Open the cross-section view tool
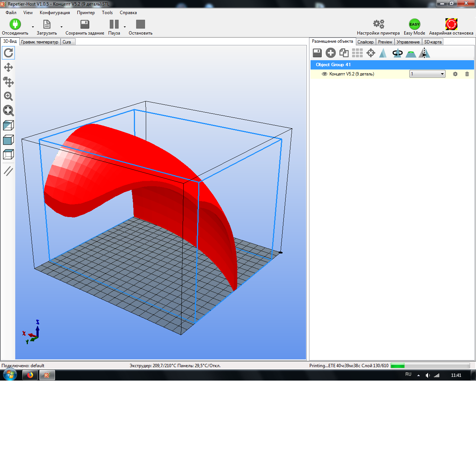The width and height of the screenshot is (476, 472). click(x=8, y=171)
